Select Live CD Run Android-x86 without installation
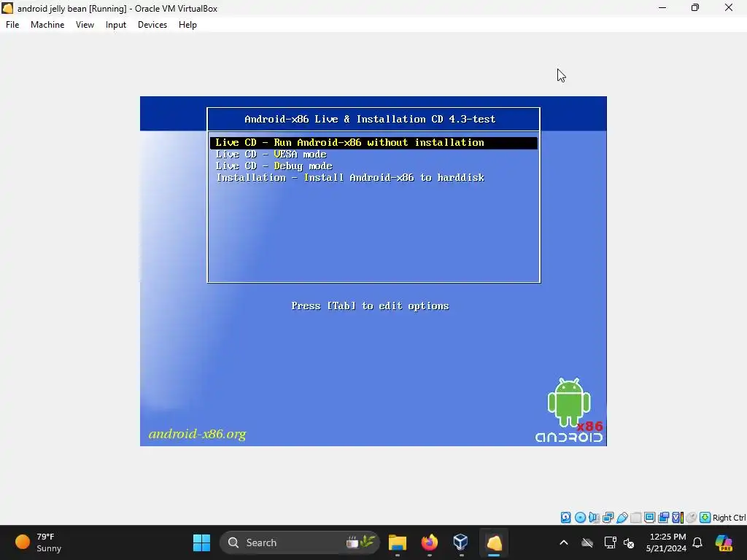Screen dimensions: 747x560 tap(373, 142)
